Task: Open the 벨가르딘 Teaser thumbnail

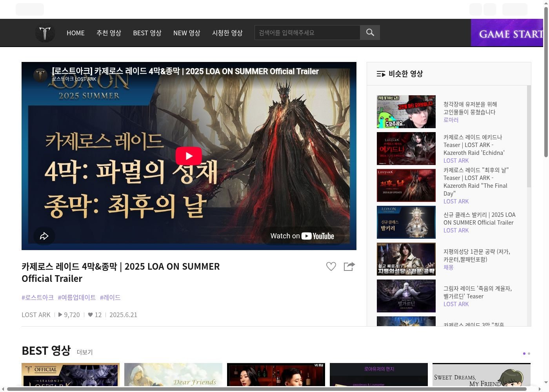Action: pyautogui.click(x=406, y=296)
